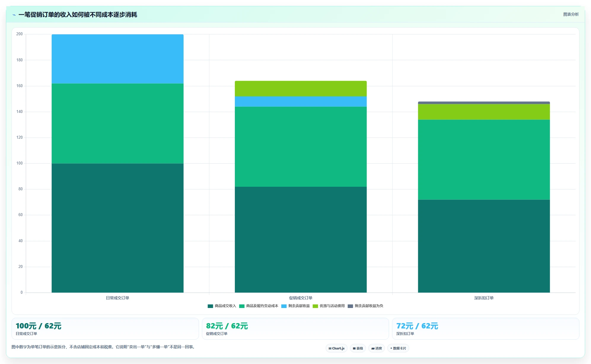Click the green segment of the 日常成交订单 bar
Screen dimensions: 591x364
(117, 124)
